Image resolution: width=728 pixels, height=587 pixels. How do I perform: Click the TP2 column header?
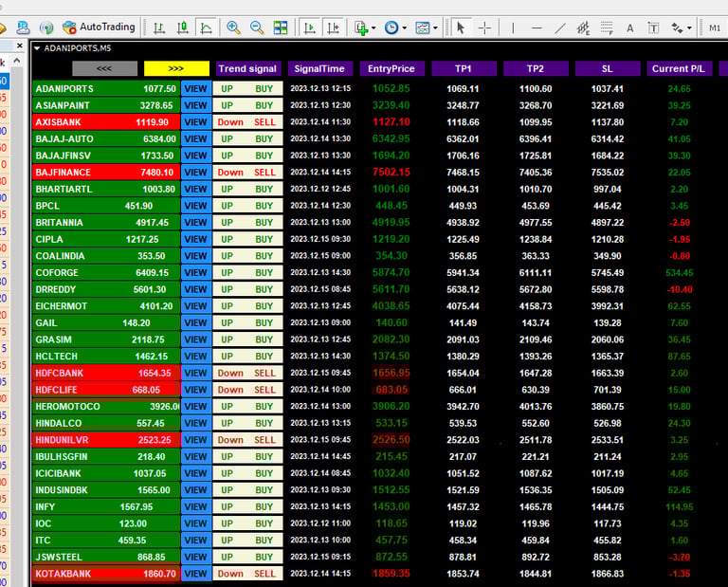[536, 68]
